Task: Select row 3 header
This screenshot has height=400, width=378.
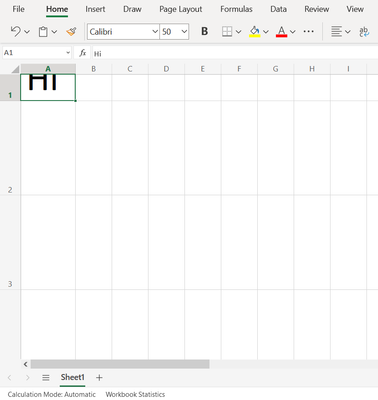Action: (x=10, y=242)
